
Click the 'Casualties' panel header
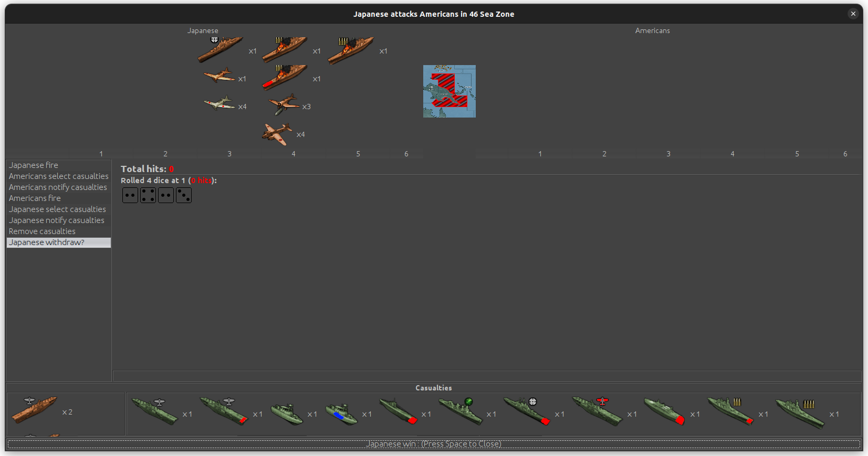coord(434,388)
